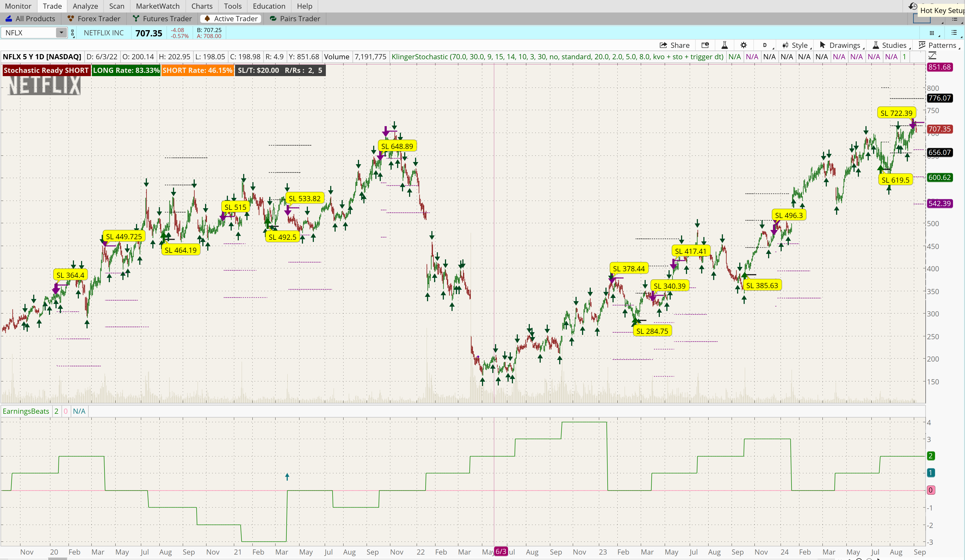Open the Monitor tab
The image size is (965, 560).
[18, 6]
